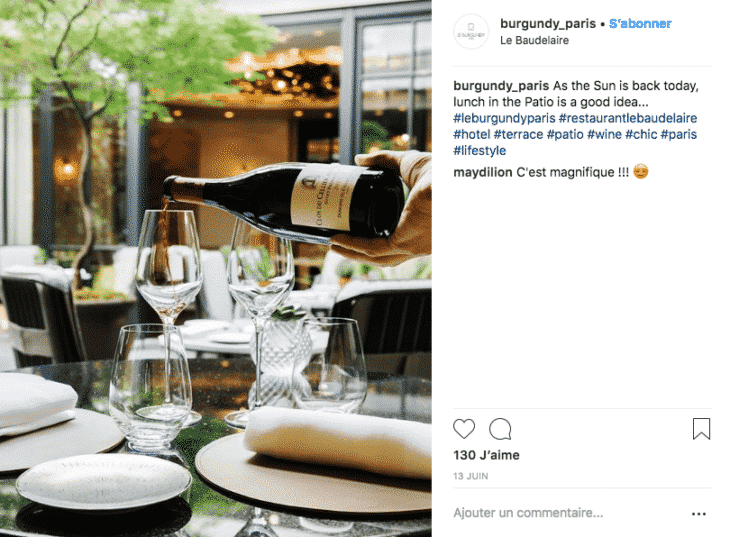Open the burgundy_paris username in the header
This screenshot has width=730, height=537.
pos(548,23)
